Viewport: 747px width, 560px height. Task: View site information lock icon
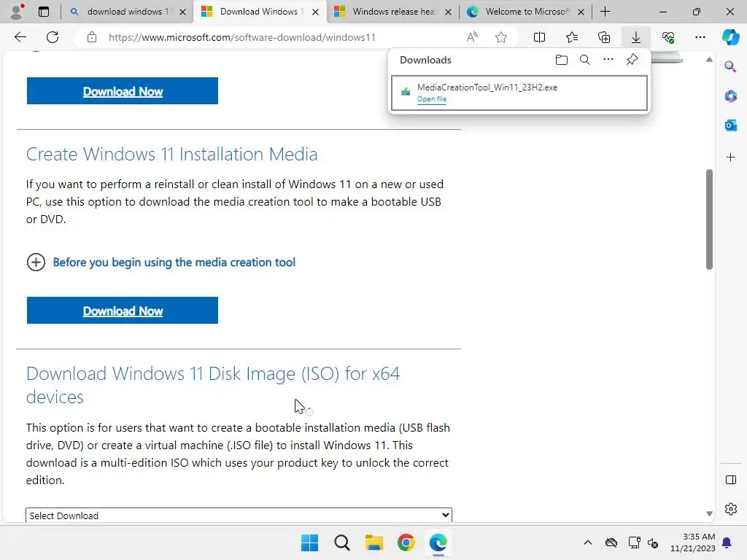(92, 37)
